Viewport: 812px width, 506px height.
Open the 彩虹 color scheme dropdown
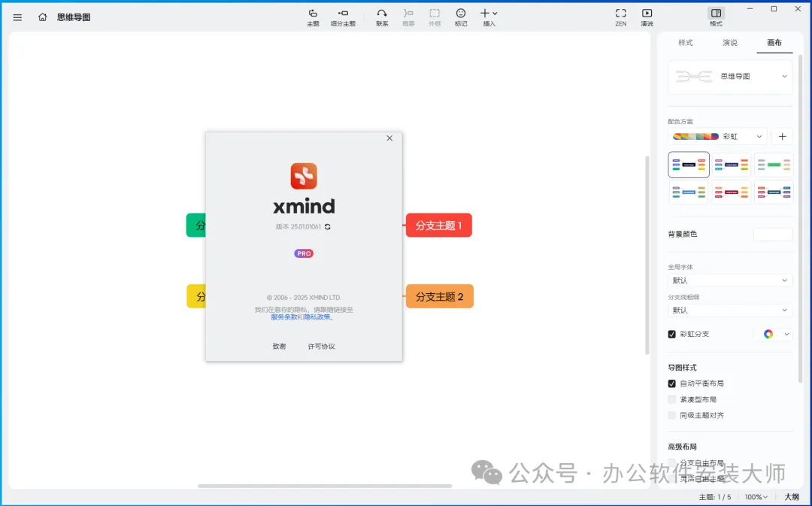coord(717,137)
